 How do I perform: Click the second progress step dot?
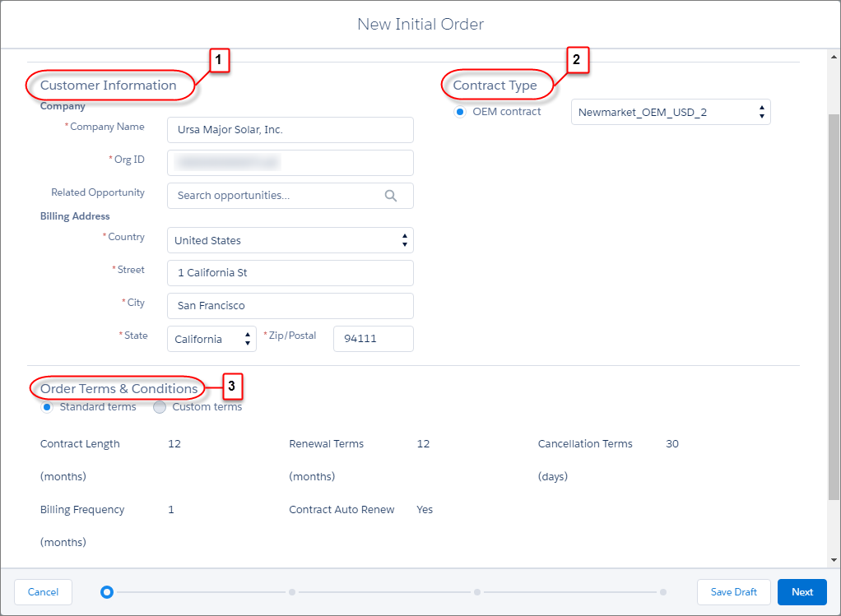pyautogui.click(x=292, y=592)
